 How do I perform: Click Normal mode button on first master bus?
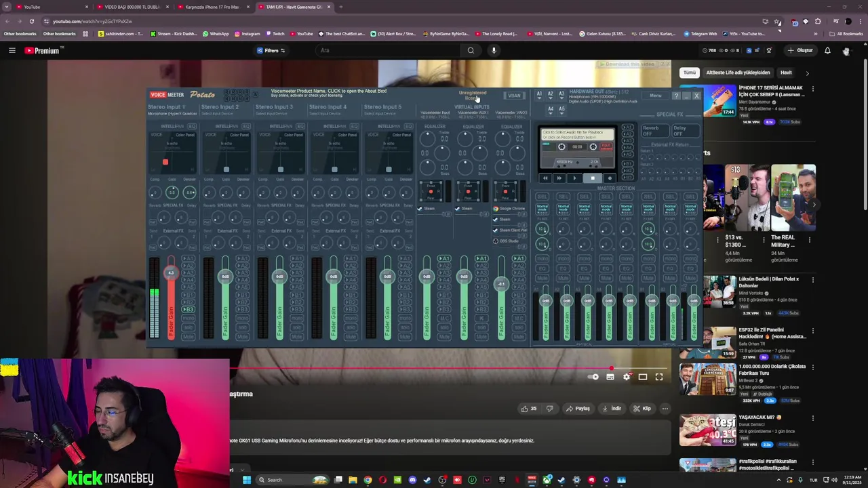click(542, 208)
